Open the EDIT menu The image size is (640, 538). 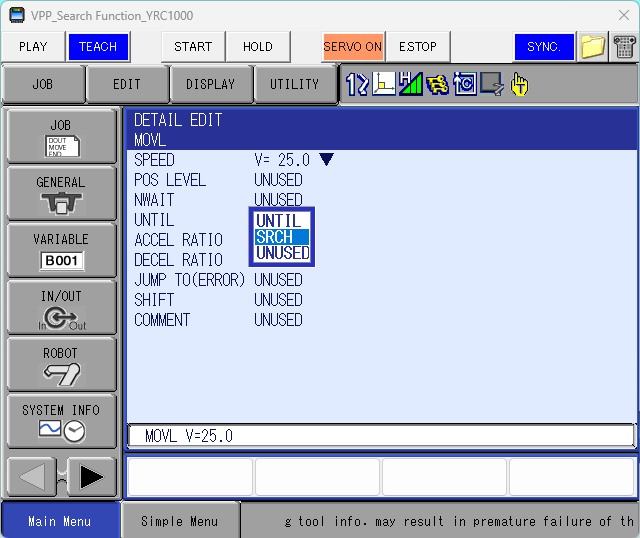point(127,85)
